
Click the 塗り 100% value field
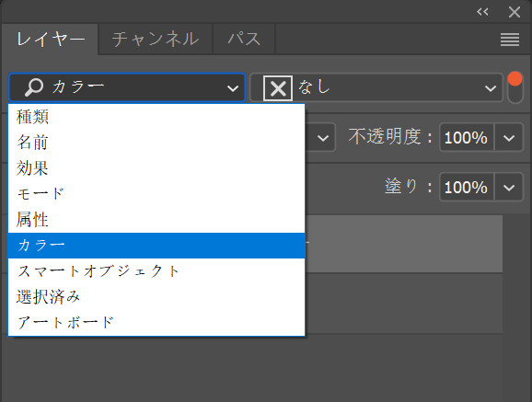(467, 188)
